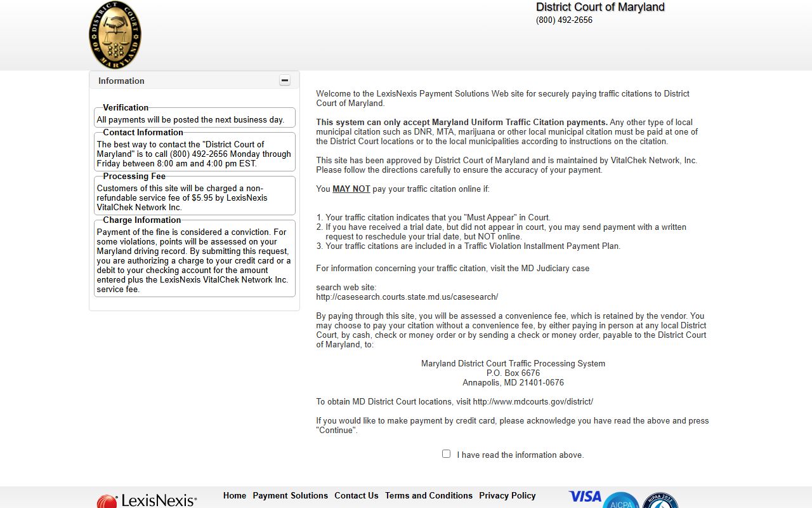Click 'Maryland District Court Traffic Processing System' line
This screenshot has width=812, height=508.
(513, 363)
